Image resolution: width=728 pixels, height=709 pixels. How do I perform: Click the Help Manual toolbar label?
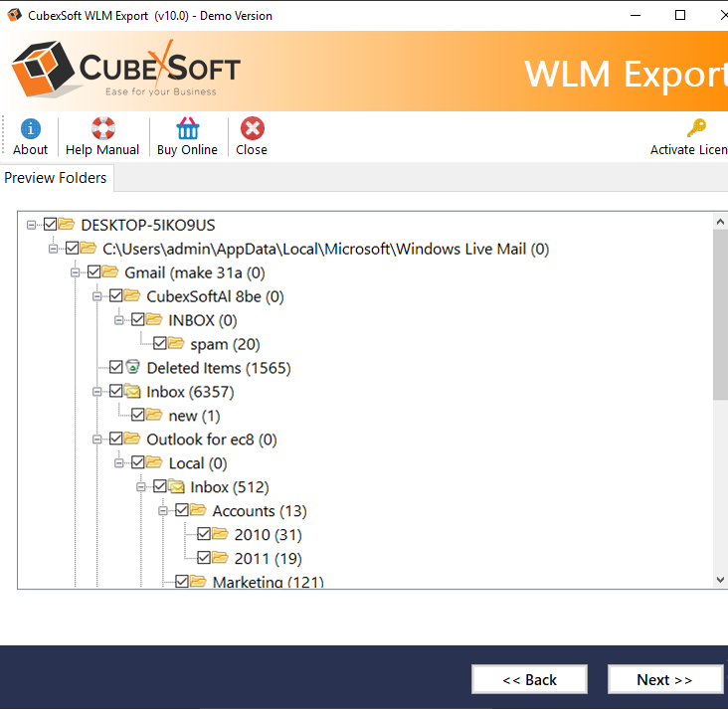(x=102, y=149)
